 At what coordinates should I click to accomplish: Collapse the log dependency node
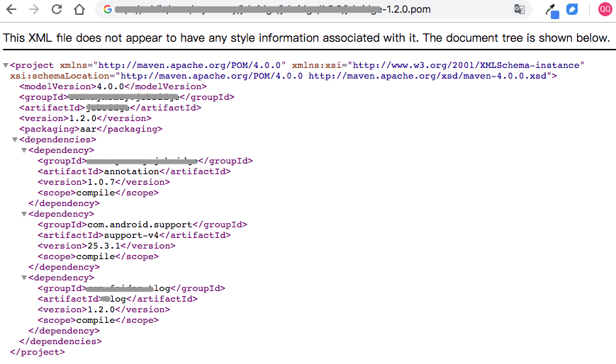point(24,278)
